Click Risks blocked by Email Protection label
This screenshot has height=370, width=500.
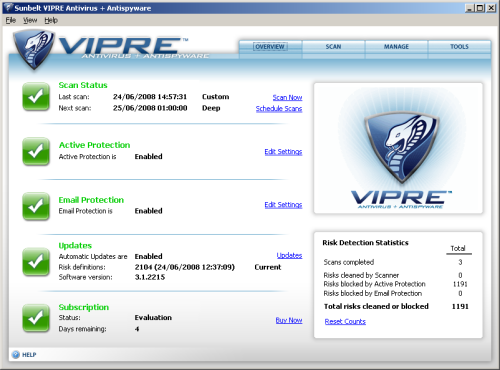[x=373, y=293]
